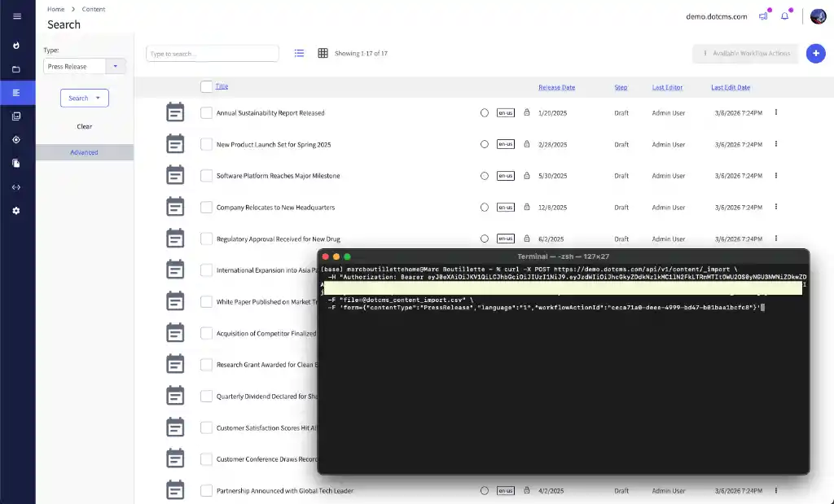Open the Dev Tools code icon in sidebar

(x=17, y=186)
